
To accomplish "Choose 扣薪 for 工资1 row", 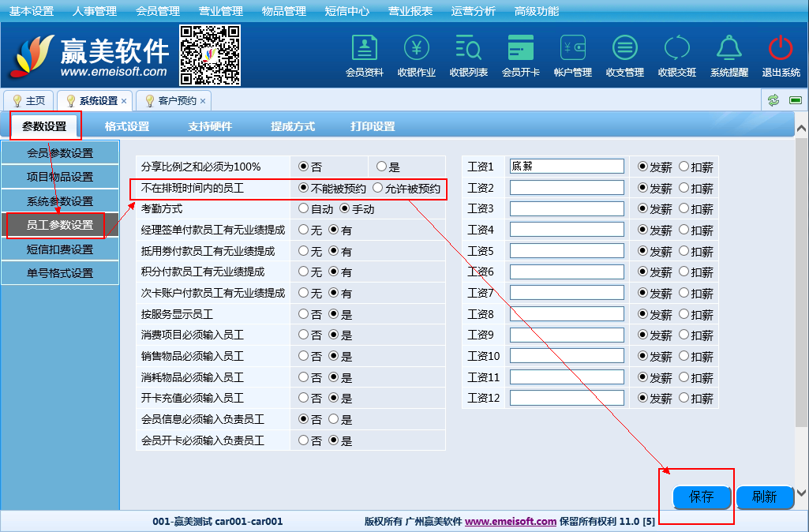I will (684, 167).
